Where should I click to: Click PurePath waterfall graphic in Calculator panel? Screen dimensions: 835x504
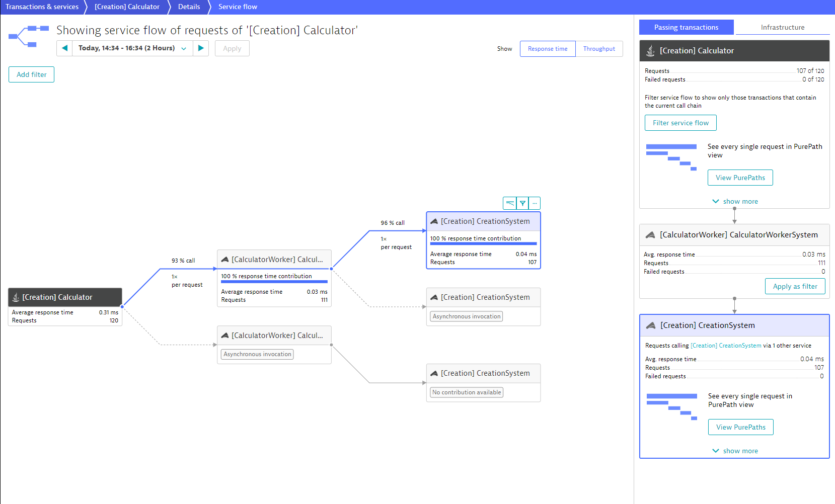(671, 157)
